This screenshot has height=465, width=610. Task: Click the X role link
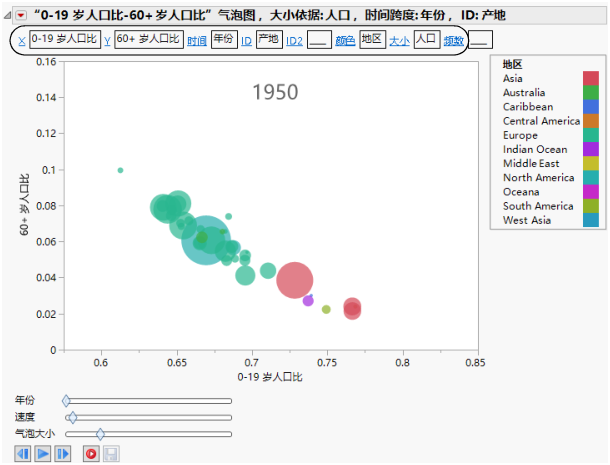click(x=22, y=41)
